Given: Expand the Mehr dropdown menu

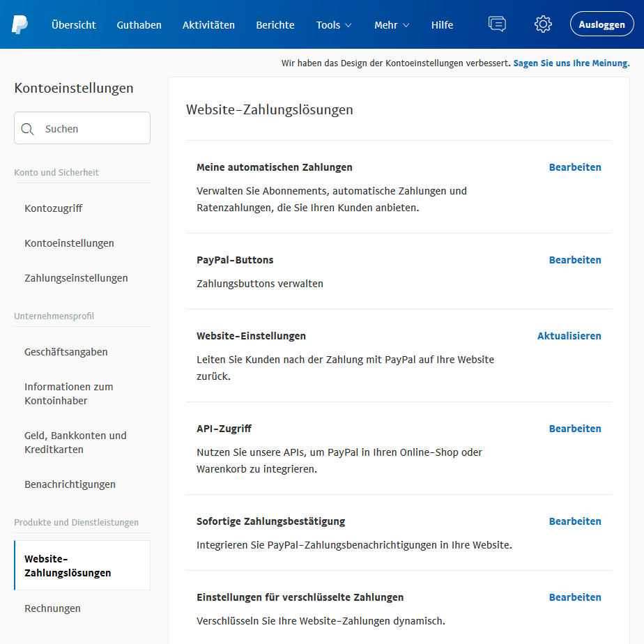Looking at the screenshot, I should tap(392, 25).
